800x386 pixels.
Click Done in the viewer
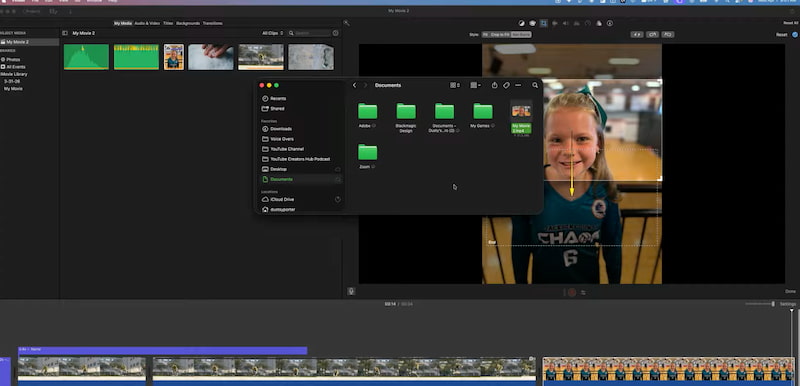click(790, 291)
